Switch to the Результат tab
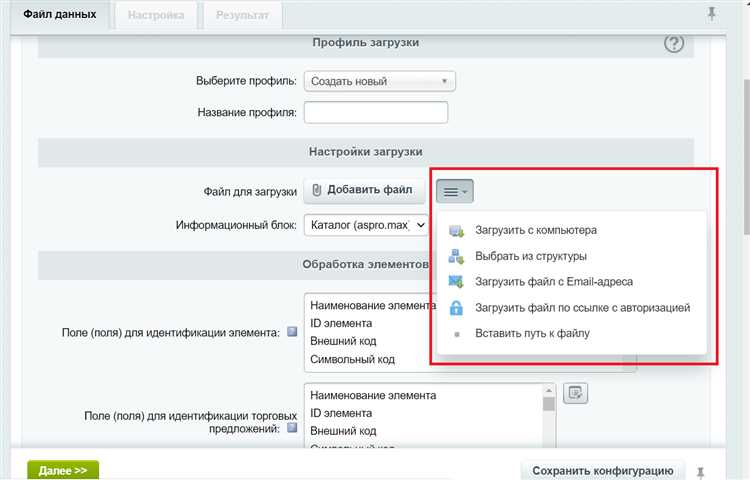This screenshot has height=480, width=750. pyautogui.click(x=243, y=15)
